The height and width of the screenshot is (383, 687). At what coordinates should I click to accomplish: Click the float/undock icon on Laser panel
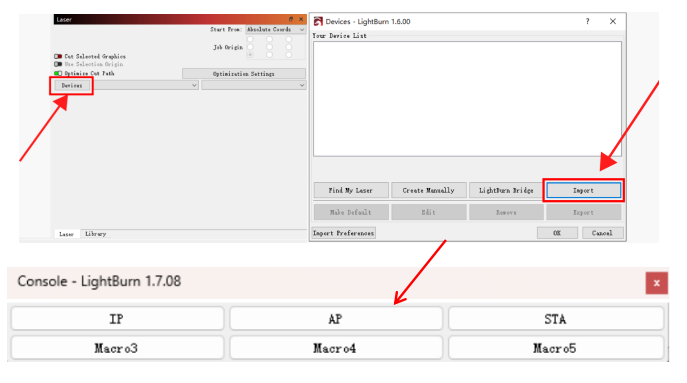click(291, 19)
